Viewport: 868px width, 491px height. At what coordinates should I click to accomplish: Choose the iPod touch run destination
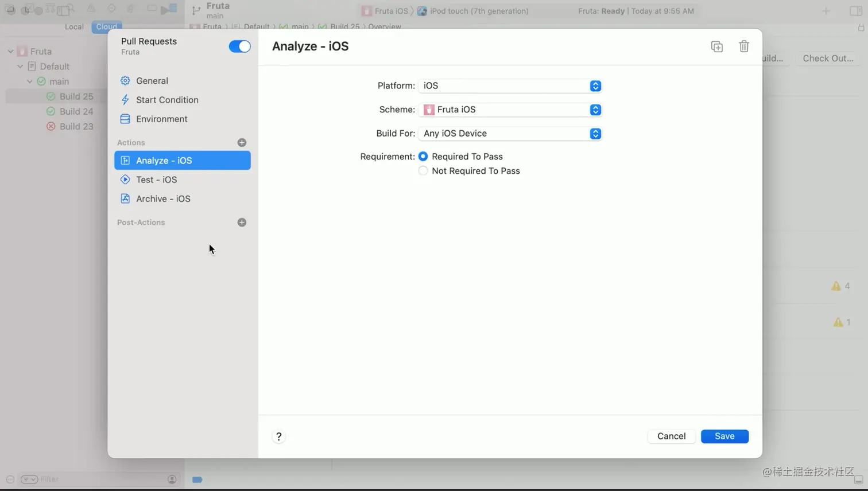click(472, 11)
